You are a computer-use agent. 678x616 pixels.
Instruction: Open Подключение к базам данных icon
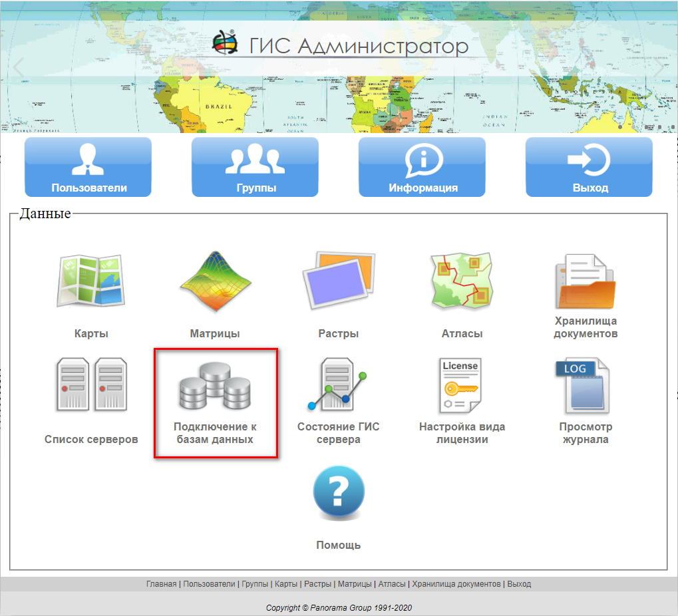tap(214, 387)
